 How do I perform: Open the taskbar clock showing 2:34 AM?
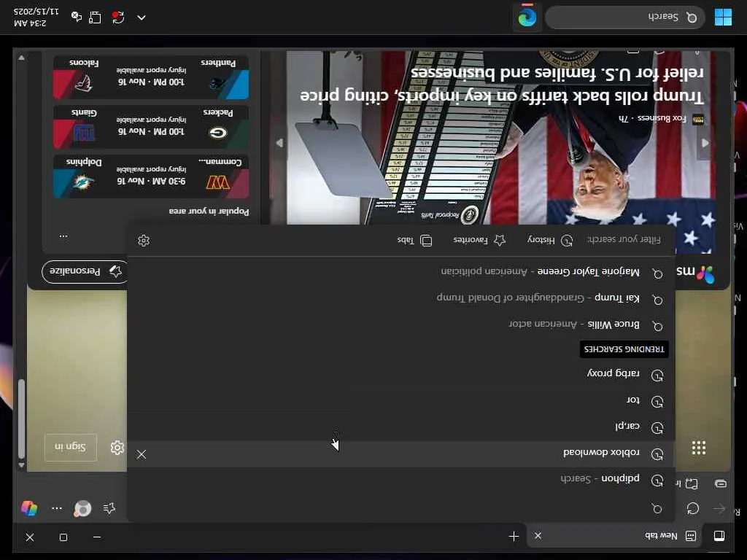coord(36,17)
